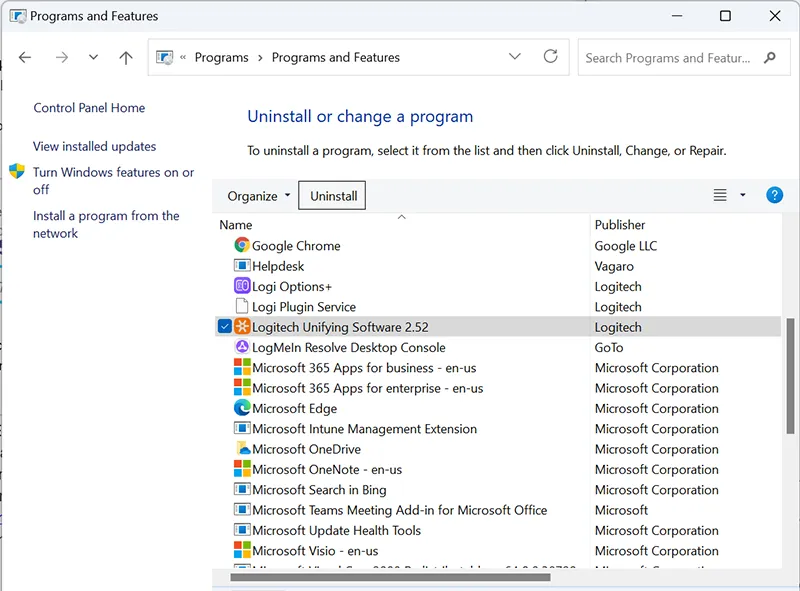Expand the address bar history dropdown
800x591 pixels.
point(514,57)
